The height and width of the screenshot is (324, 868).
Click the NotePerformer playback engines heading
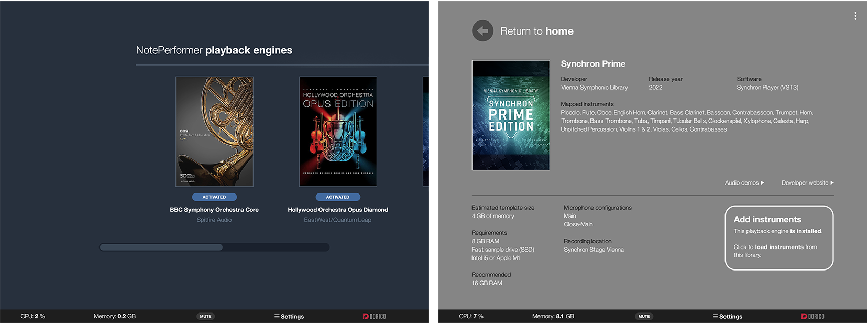pyautogui.click(x=214, y=50)
